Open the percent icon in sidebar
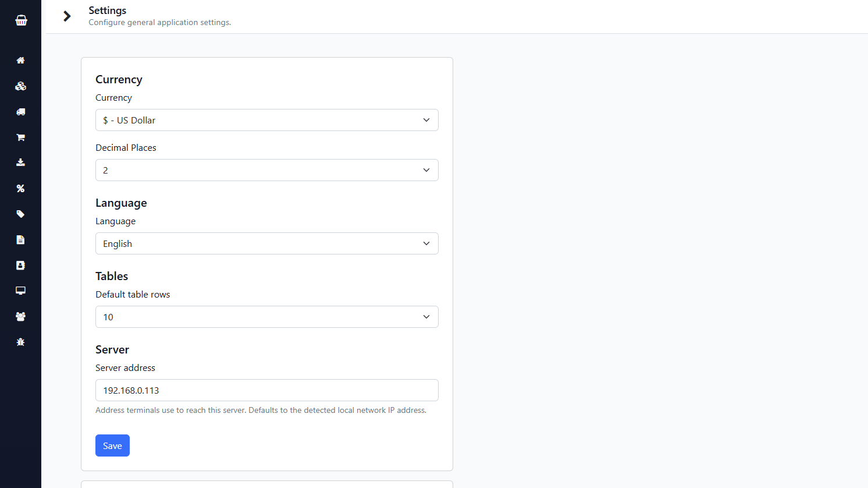 click(x=20, y=188)
